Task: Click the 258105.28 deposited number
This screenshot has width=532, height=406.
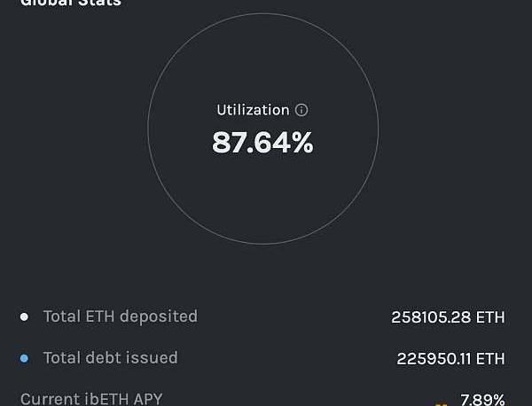Action: [x=432, y=317]
